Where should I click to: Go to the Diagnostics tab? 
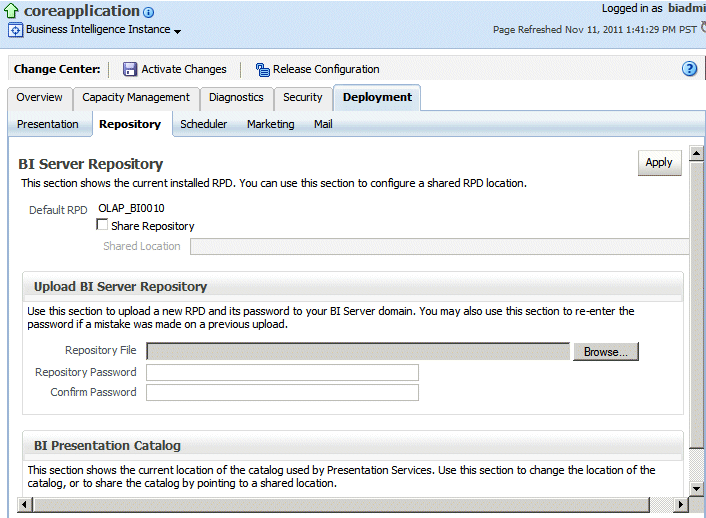click(236, 98)
